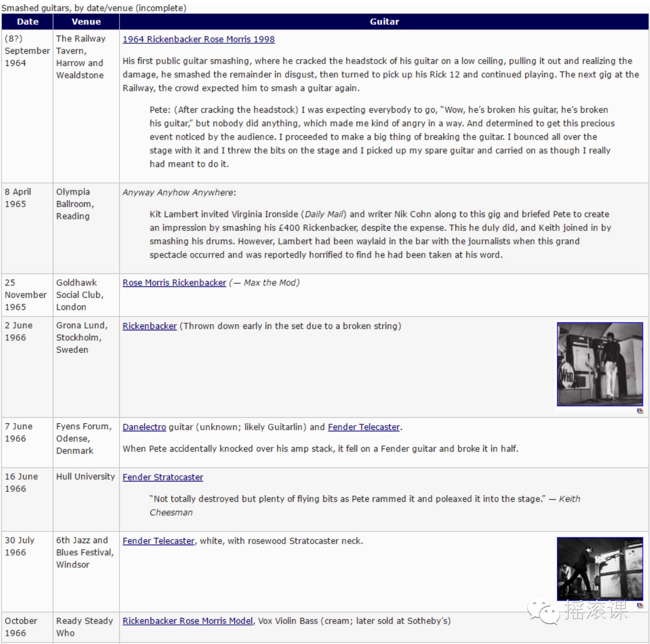
Task: Click 'His first public guitar smashing' paragraph
Action: tap(381, 75)
